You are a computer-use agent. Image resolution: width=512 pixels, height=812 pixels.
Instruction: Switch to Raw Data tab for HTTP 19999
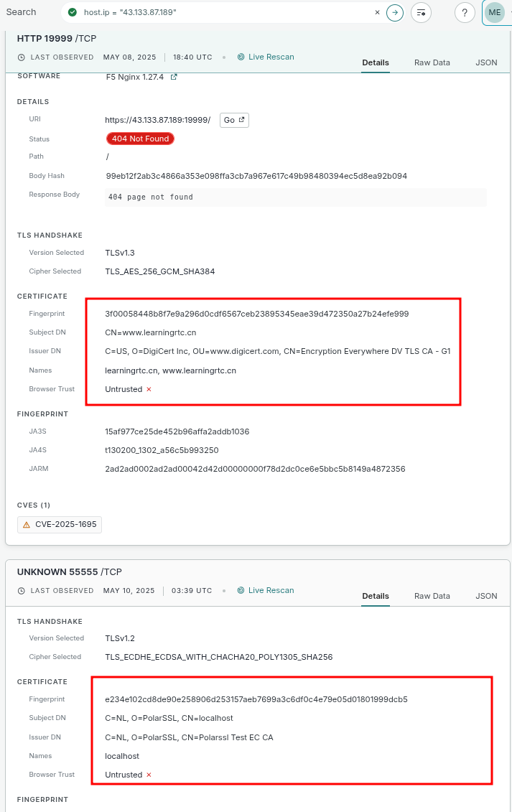432,62
